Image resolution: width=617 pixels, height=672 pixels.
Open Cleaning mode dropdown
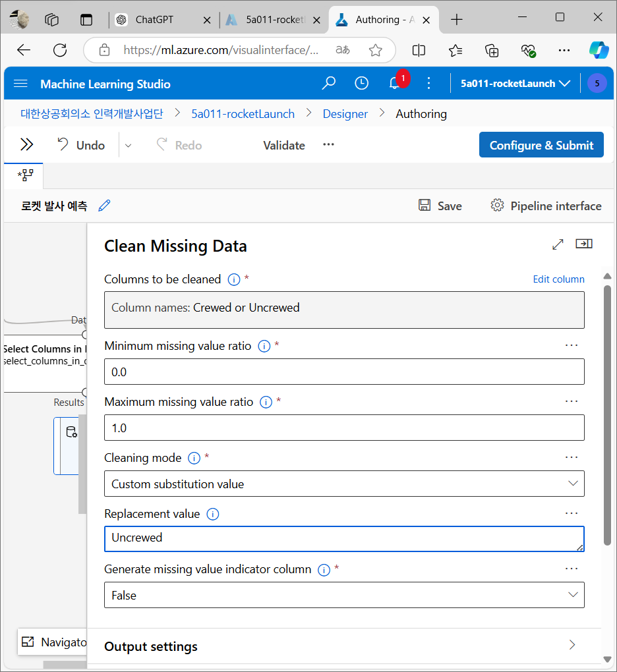344,484
